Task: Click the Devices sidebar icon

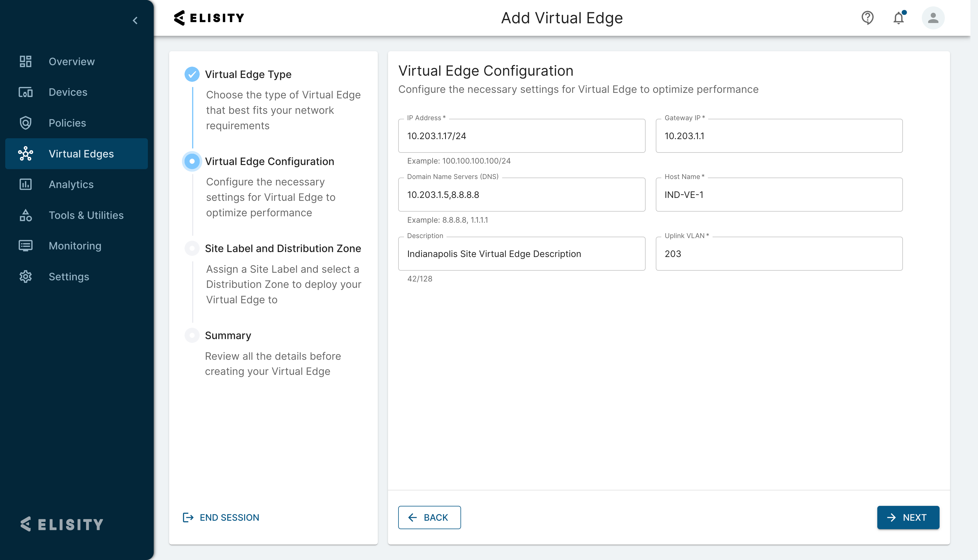Action: pos(25,92)
